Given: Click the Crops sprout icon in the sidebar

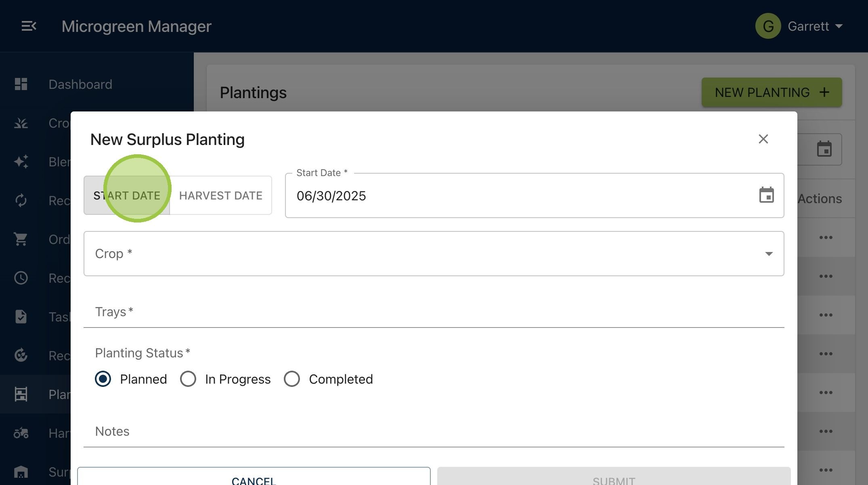Looking at the screenshot, I should pos(21,123).
